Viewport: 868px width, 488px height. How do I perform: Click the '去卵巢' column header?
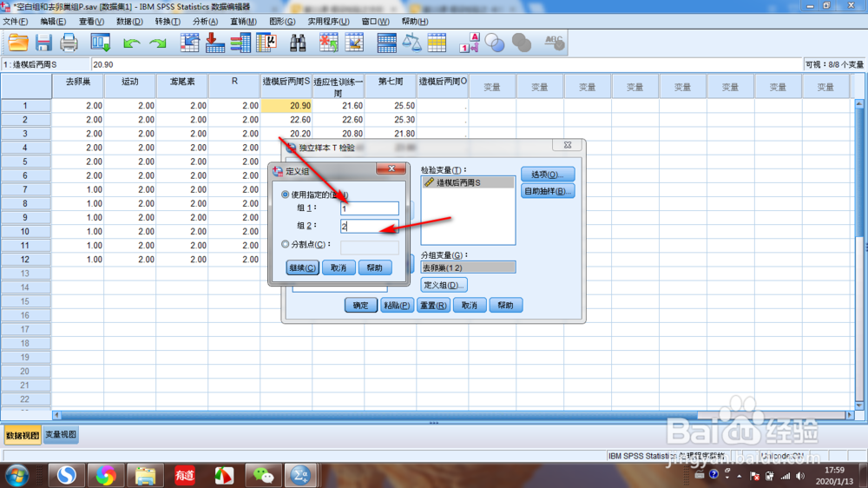pos(78,86)
